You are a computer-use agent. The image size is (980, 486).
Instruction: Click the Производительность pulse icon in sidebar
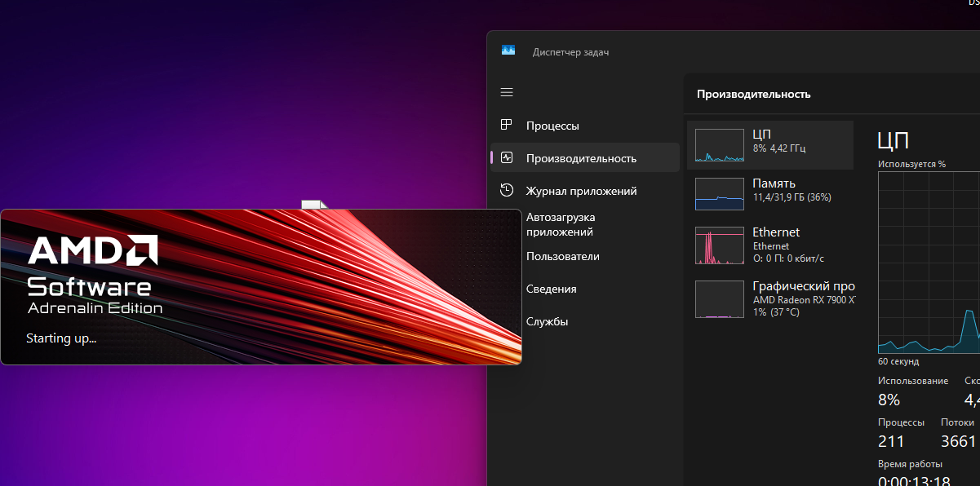pos(507,158)
